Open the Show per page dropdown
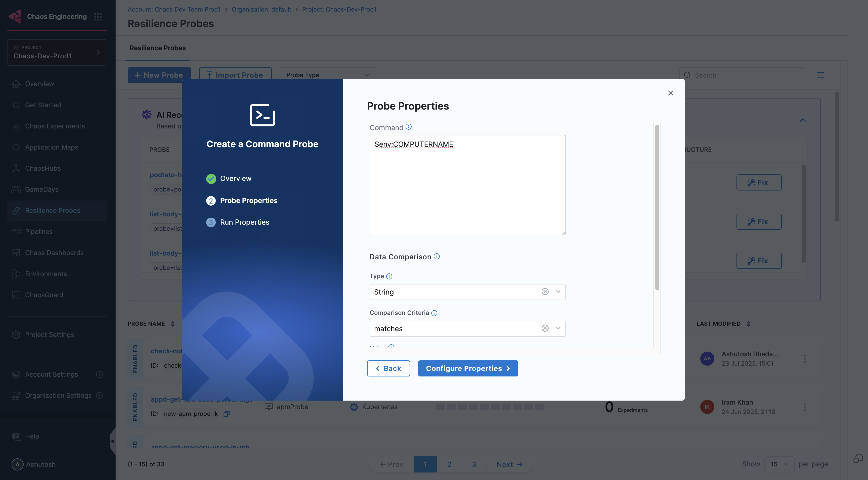The width and height of the screenshot is (868, 480). (779, 464)
